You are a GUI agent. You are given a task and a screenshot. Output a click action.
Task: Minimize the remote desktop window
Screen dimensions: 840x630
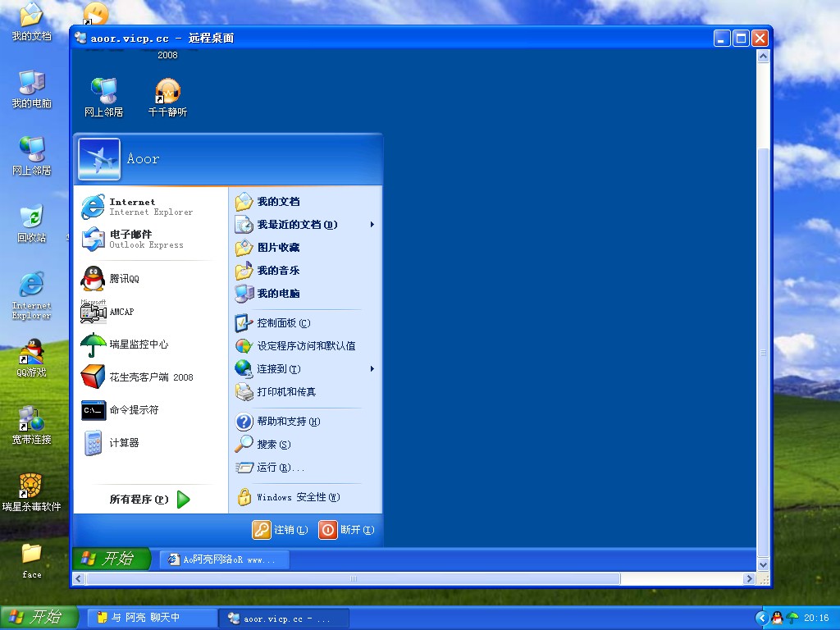722,38
